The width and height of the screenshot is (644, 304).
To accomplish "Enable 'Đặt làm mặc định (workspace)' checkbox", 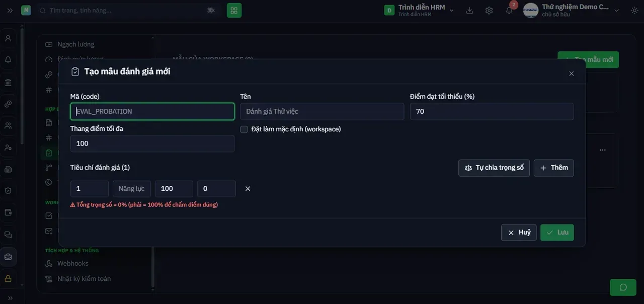I will coord(244,129).
